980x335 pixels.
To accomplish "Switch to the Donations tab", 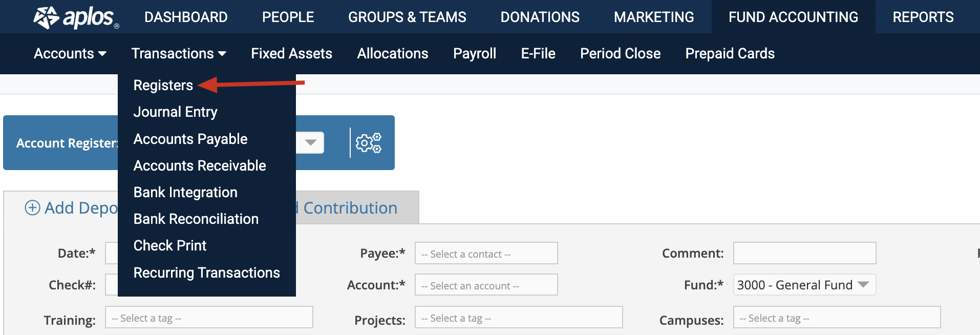I will [x=540, y=17].
